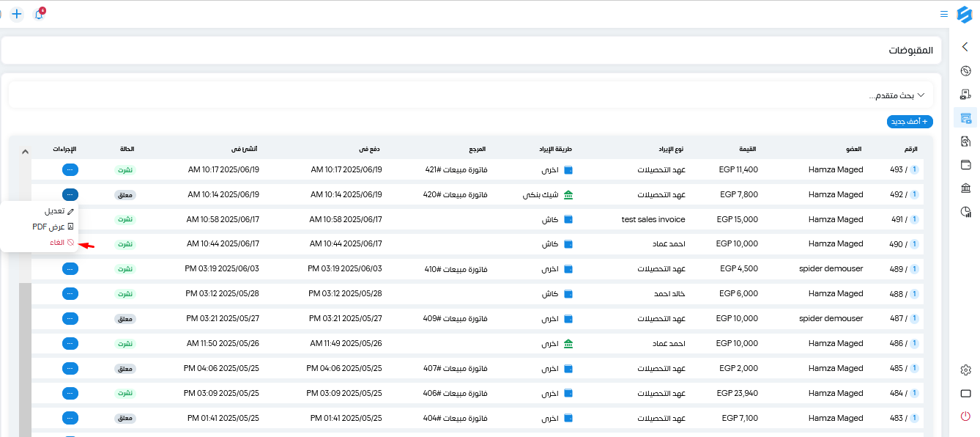Open the dashboard gauge sidebar icon
The height and width of the screenshot is (437, 980).
pos(965,71)
